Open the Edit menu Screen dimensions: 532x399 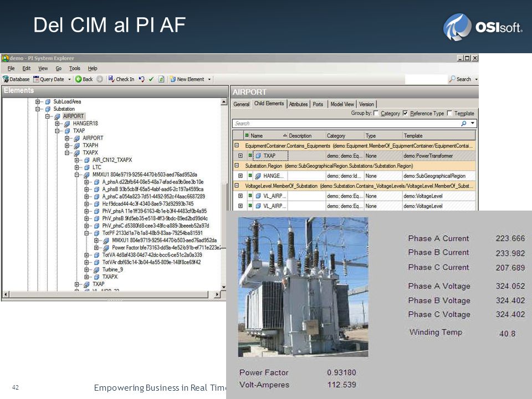(x=27, y=68)
